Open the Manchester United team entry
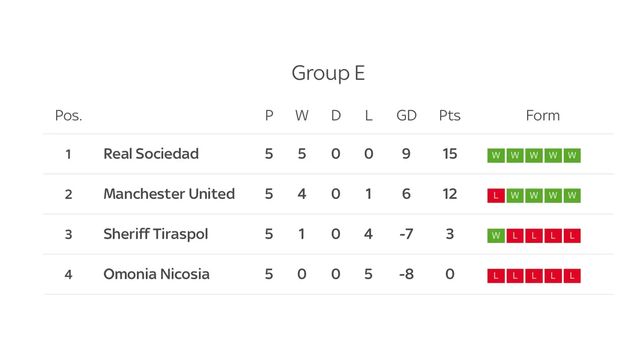The width and height of the screenshot is (644, 362). tap(169, 194)
